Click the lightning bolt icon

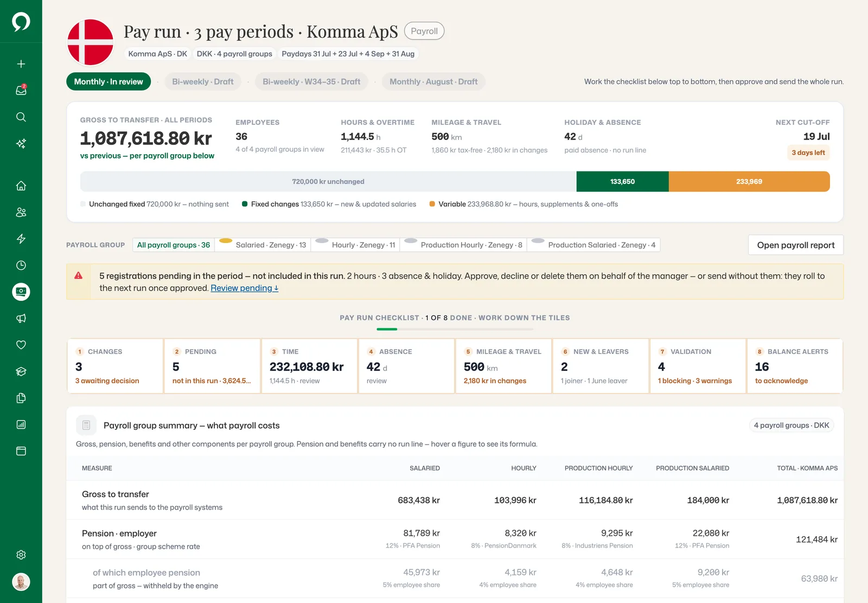[21, 239]
